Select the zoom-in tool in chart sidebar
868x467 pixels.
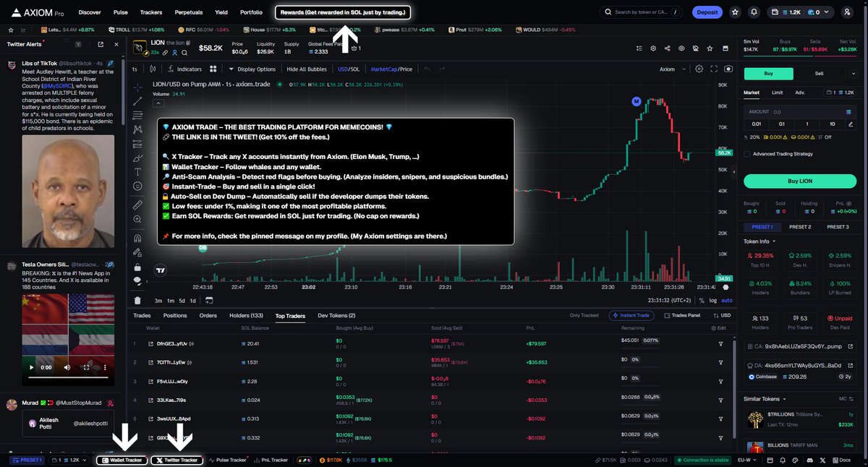click(x=137, y=219)
